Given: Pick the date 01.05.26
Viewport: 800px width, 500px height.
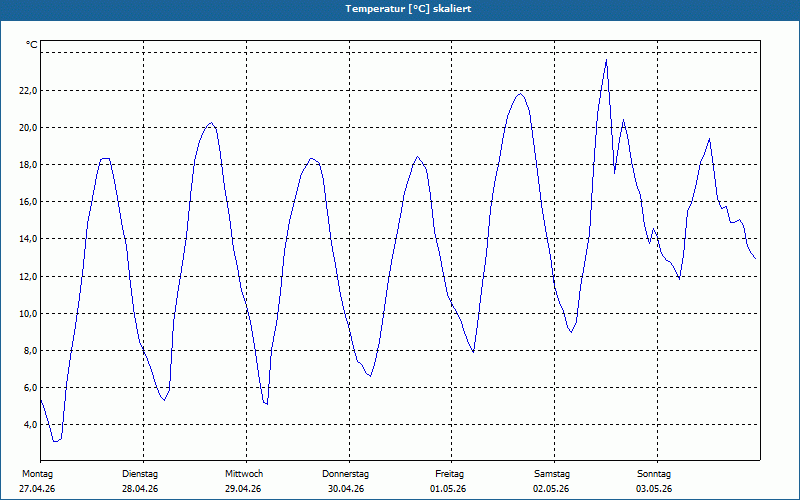Looking at the screenshot, I should 448,489.
